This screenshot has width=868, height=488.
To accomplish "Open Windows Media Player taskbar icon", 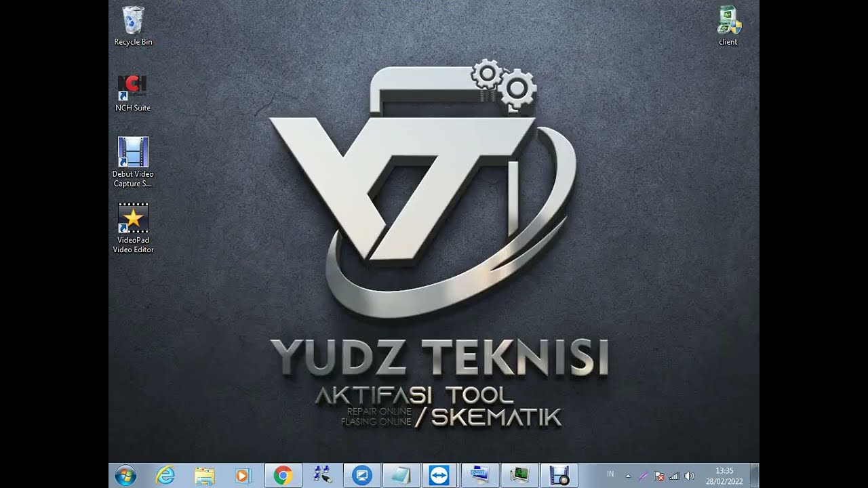I will point(243,476).
